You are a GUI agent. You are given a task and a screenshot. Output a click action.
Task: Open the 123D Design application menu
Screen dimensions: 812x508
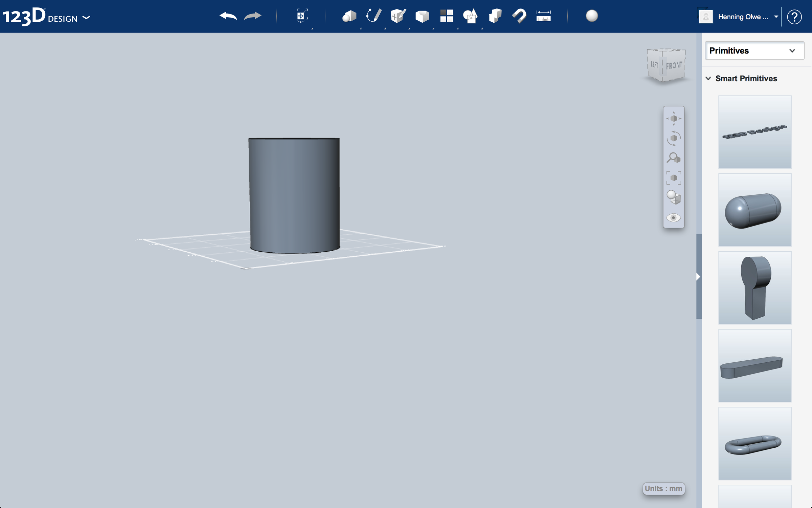[46, 16]
